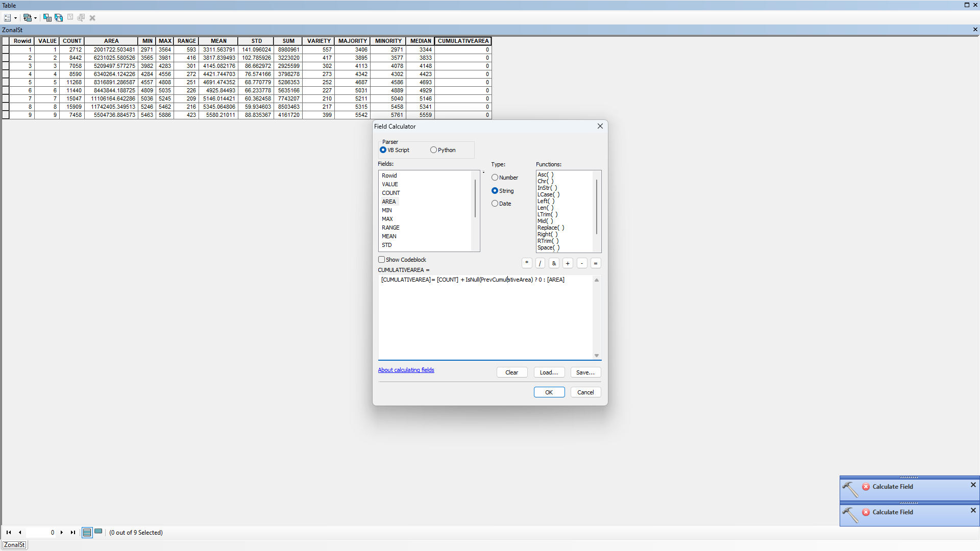Select Rowid in Fields list
This screenshot has width=980, height=551.
389,176
